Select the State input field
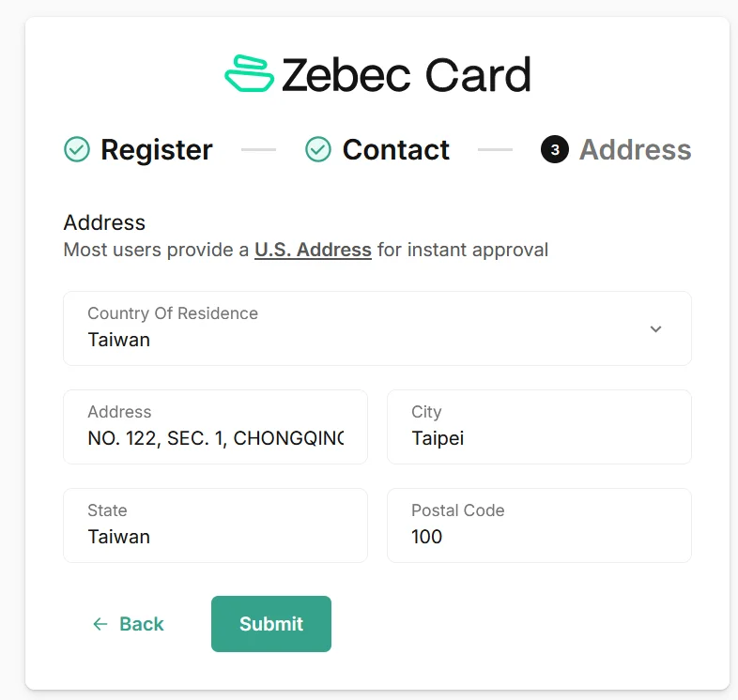 pyautogui.click(x=215, y=536)
